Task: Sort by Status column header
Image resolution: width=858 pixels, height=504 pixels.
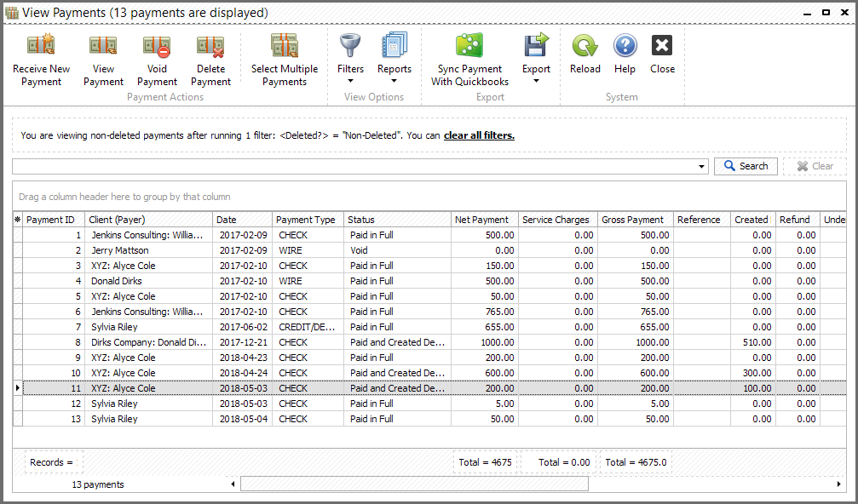Action: pyautogui.click(x=397, y=220)
